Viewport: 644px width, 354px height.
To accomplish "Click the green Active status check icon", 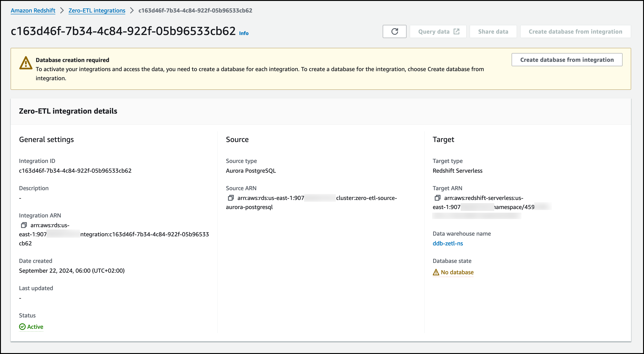I will coord(22,327).
